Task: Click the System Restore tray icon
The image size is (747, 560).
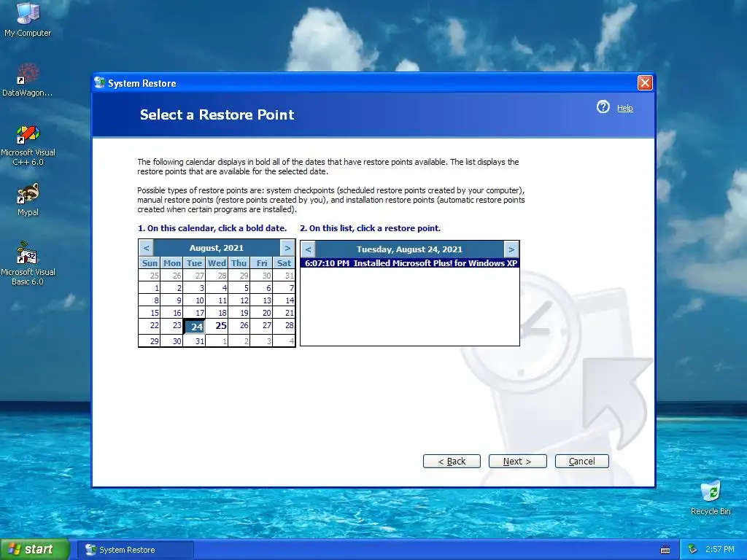Action: pyautogui.click(x=692, y=549)
